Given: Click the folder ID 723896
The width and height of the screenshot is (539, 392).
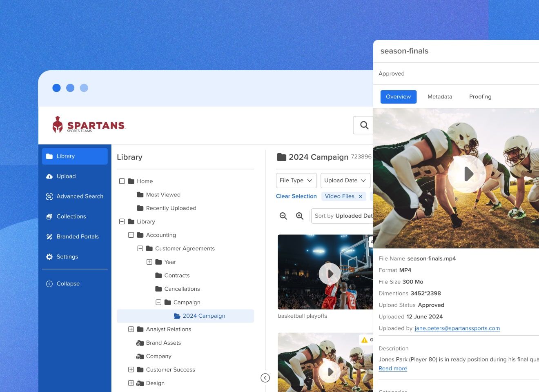Looking at the screenshot, I should (361, 156).
